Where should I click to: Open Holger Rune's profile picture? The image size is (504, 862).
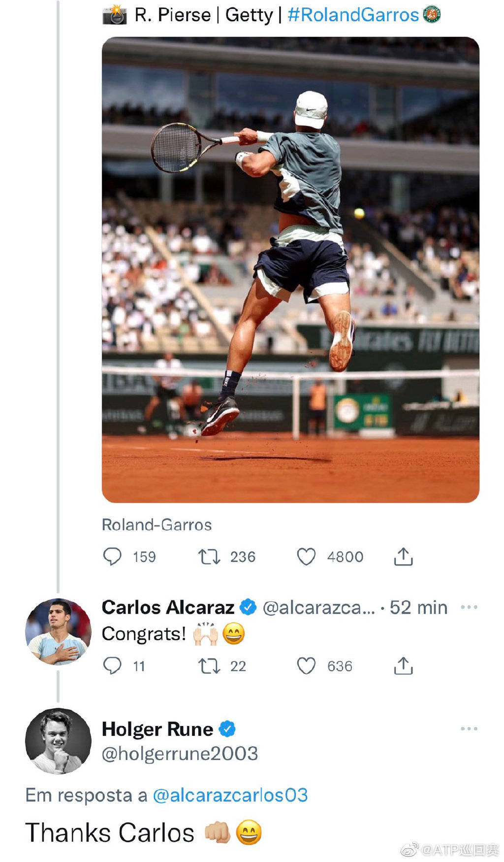(x=58, y=741)
